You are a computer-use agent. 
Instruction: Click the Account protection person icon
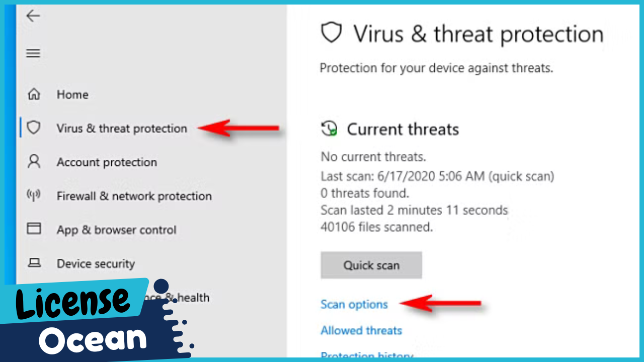34,161
